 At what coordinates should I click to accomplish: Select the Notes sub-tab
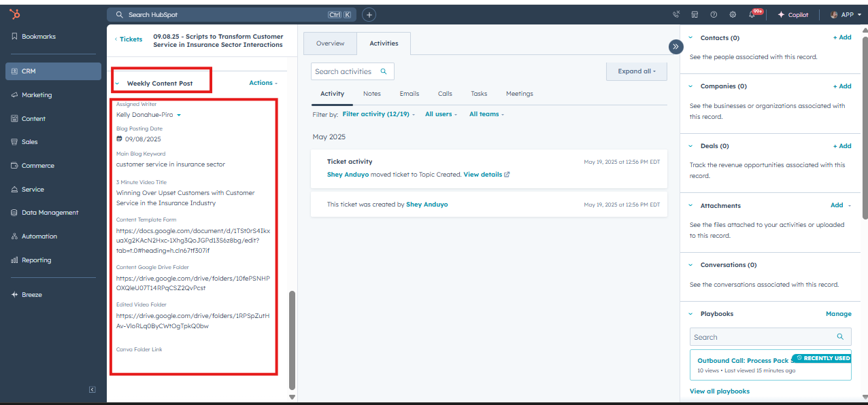pos(372,94)
